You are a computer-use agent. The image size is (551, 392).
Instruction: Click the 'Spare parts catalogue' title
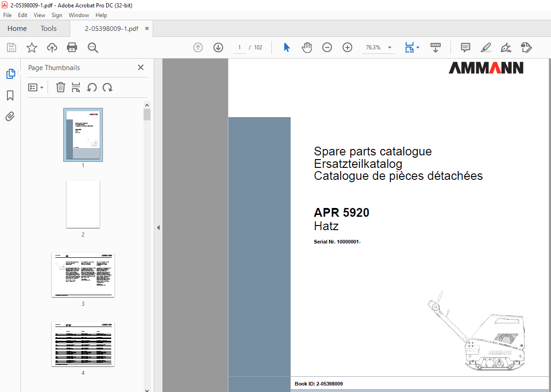tap(373, 151)
